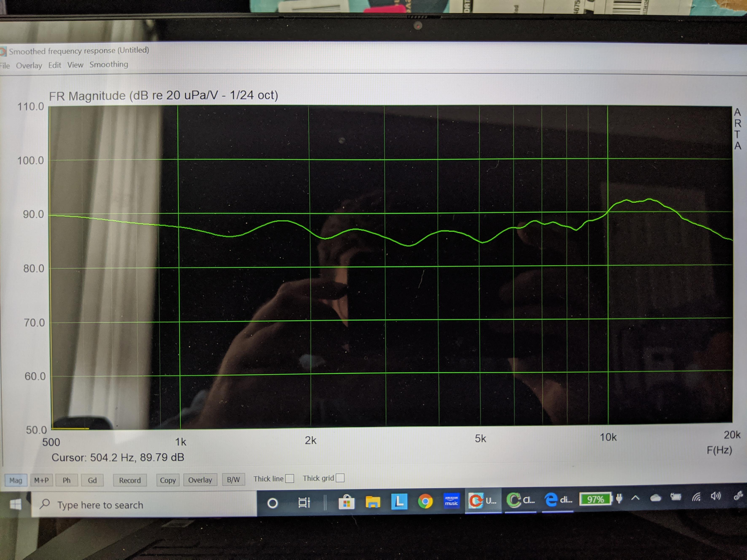The height and width of the screenshot is (560, 747).
Task: Click the Overlay button in bottom toolbar
Action: coord(200,480)
